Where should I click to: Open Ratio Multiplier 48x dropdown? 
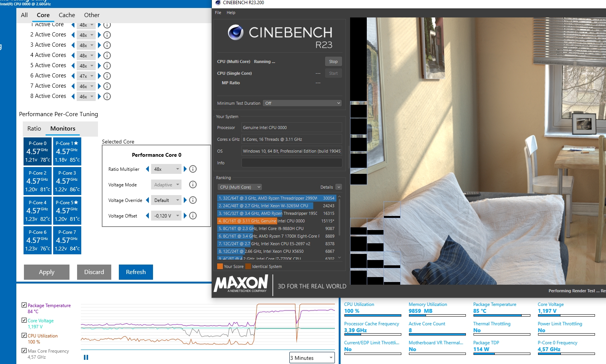166,169
